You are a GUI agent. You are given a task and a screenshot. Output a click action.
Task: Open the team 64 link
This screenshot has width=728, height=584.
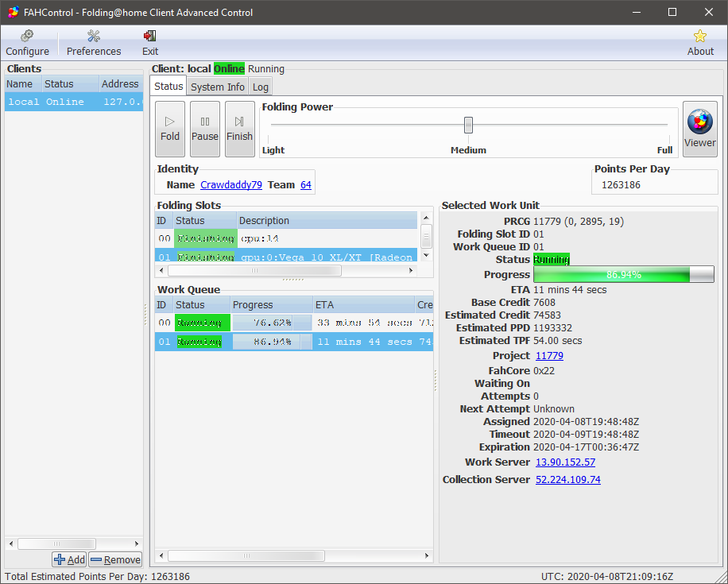(306, 185)
